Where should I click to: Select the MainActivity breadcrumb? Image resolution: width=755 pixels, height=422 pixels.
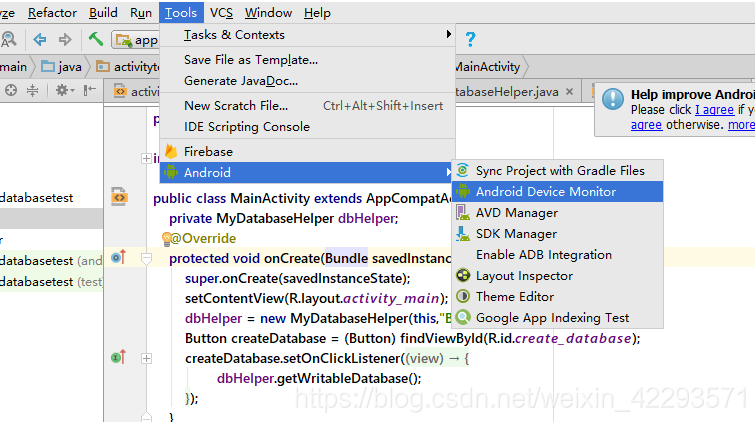(x=487, y=66)
